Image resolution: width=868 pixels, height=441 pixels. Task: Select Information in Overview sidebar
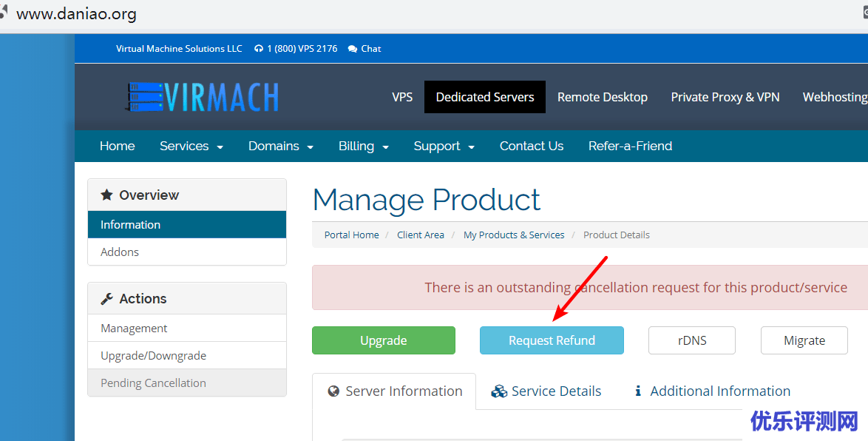point(187,224)
